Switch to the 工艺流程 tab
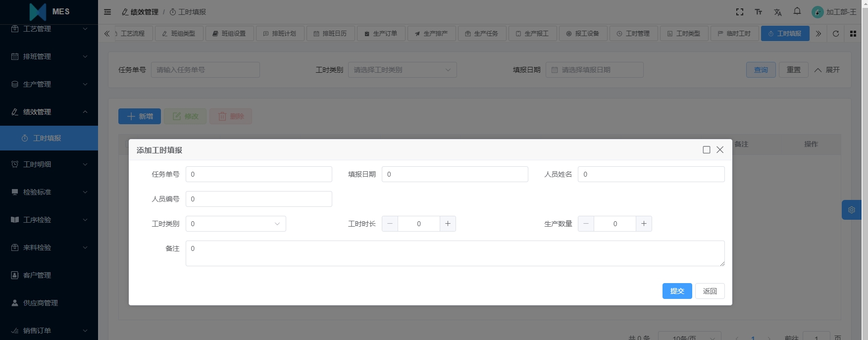The width and height of the screenshot is (868, 340). tap(134, 34)
